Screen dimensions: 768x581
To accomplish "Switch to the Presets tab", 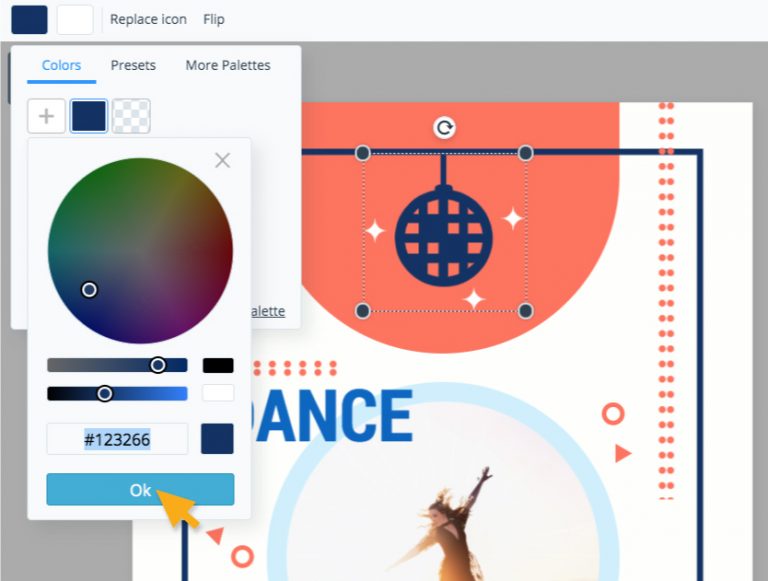I will [133, 65].
